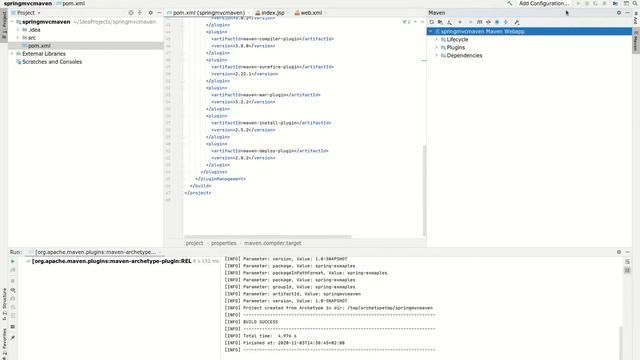The height and width of the screenshot is (360, 640).
Task: Open Favorites vertical tool tab
Action: (4, 343)
